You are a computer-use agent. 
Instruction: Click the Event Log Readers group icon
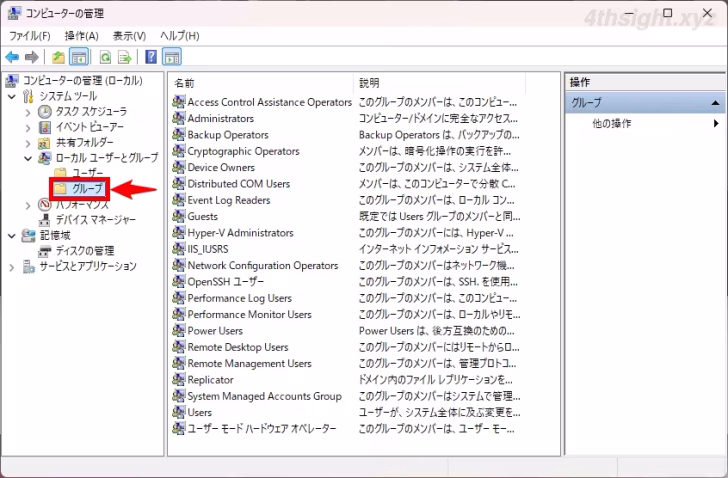coord(179,200)
